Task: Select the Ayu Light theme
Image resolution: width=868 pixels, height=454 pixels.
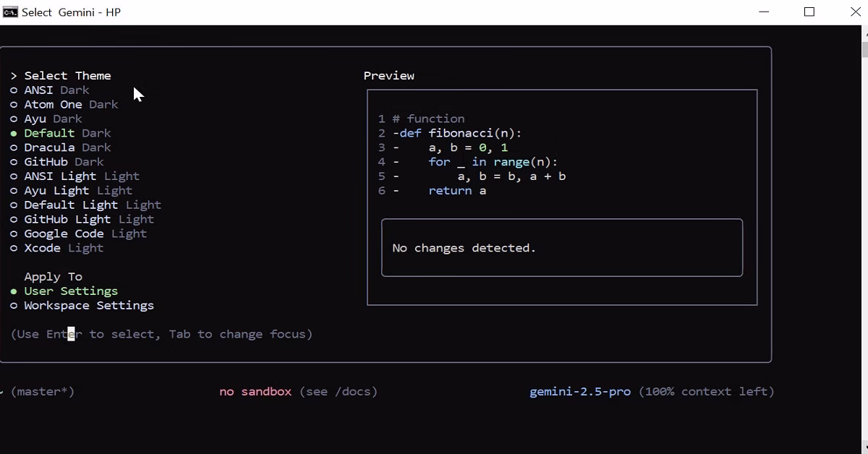Action: pyautogui.click(x=72, y=191)
